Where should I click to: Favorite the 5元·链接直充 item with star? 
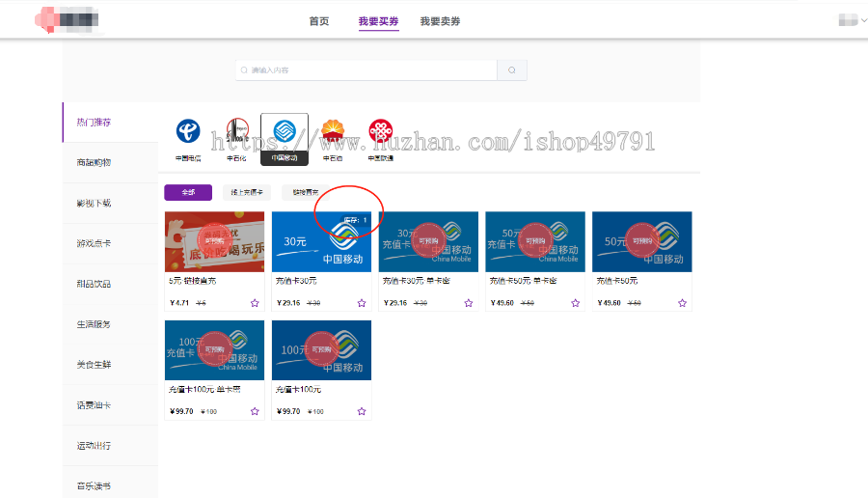pos(255,303)
